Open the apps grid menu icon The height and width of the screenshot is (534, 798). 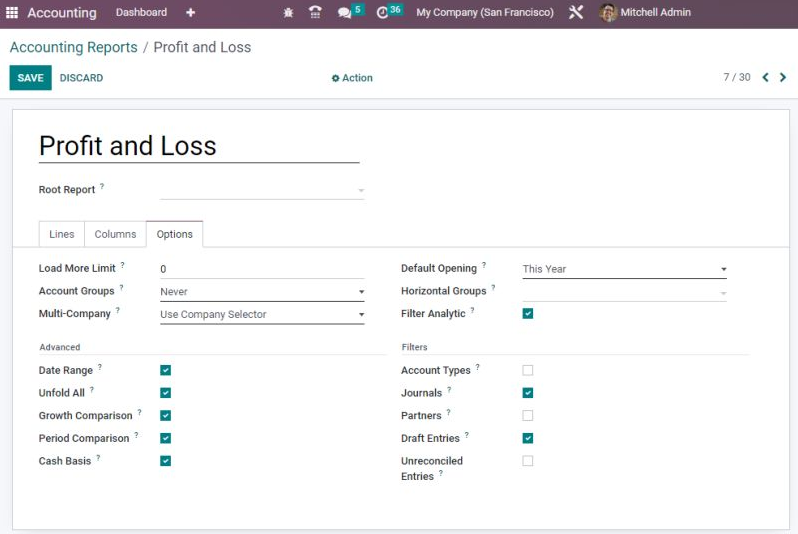[x=12, y=12]
